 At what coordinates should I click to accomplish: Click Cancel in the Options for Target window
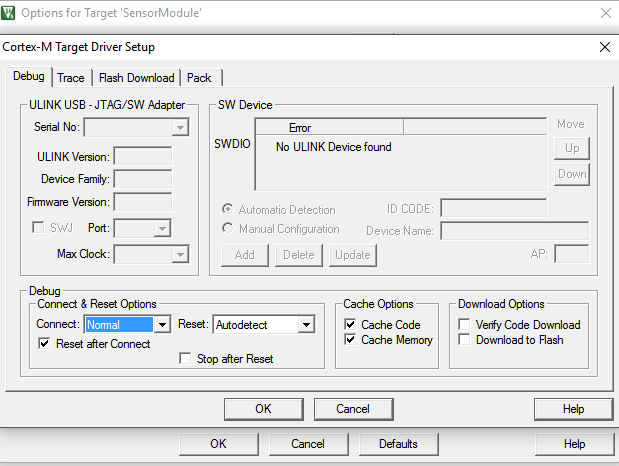tap(308, 444)
